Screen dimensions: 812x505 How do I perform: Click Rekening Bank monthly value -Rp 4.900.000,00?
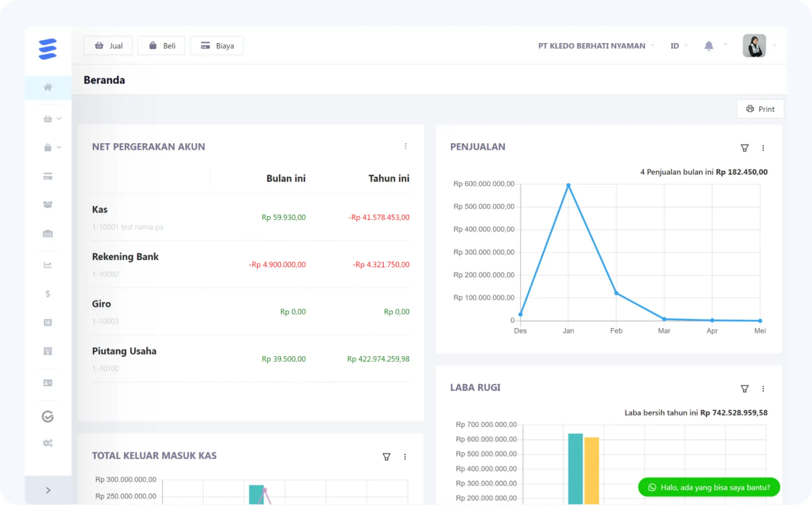pyautogui.click(x=277, y=265)
